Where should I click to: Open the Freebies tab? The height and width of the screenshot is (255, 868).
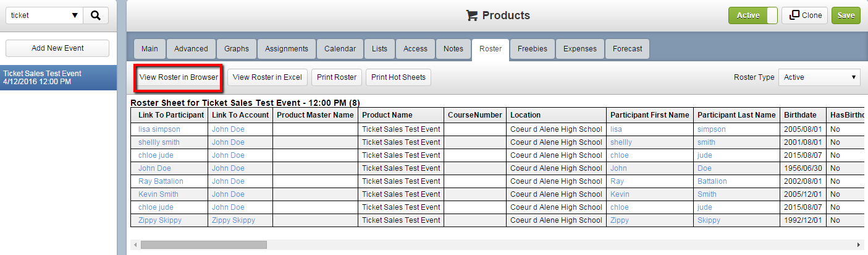tap(532, 49)
